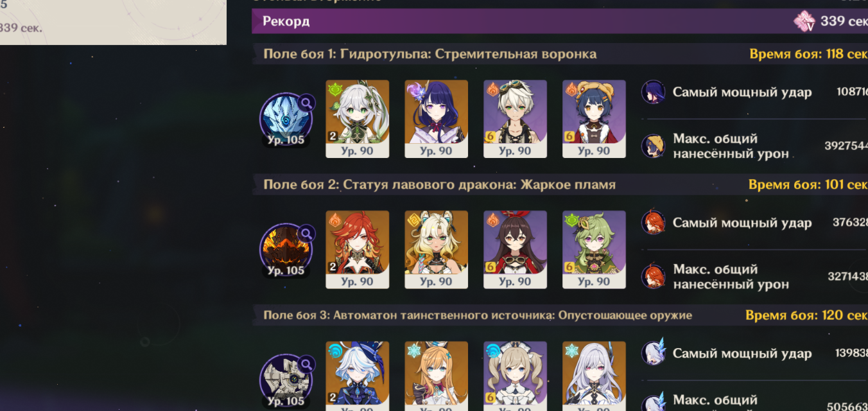Viewport: 868px width, 411px height.
Task: Select Barbara portrait in battlefield 3 team
Action: tap(516, 376)
